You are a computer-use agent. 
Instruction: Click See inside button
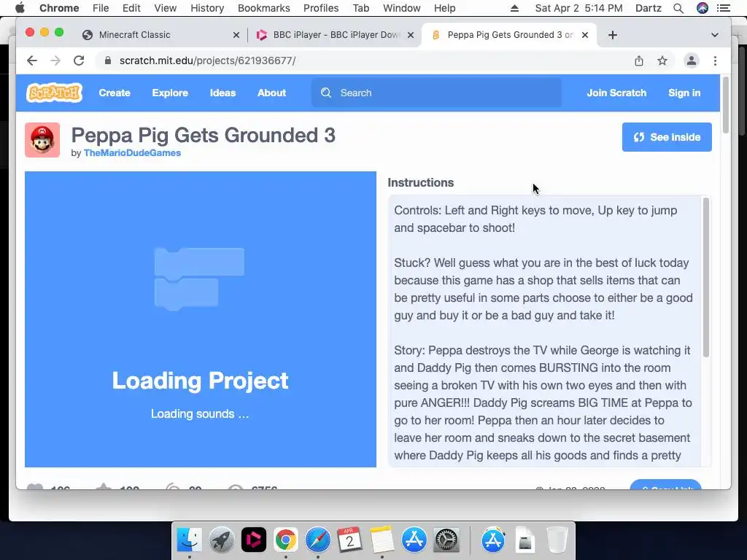pos(667,137)
